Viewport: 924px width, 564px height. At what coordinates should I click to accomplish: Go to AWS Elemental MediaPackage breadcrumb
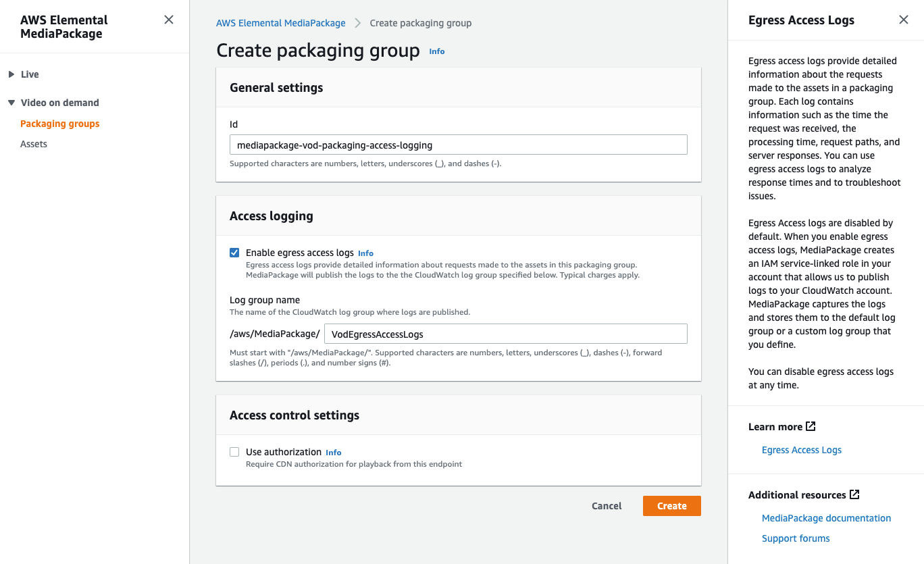coord(280,23)
